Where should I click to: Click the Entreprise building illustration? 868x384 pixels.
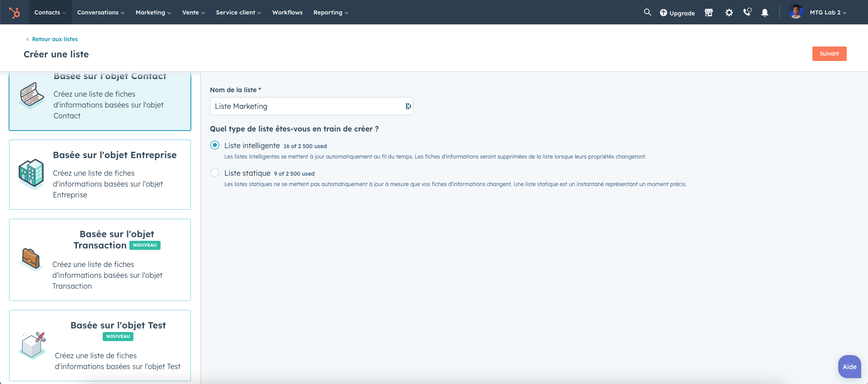[x=31, y=173]
